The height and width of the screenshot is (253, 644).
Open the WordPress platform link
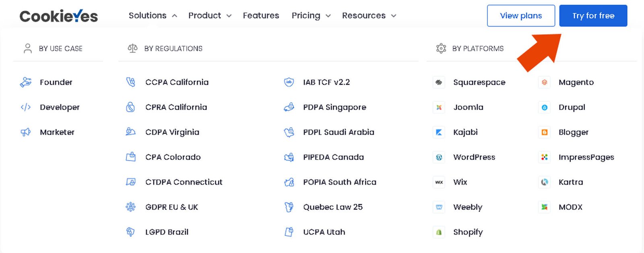pos(474,157)
